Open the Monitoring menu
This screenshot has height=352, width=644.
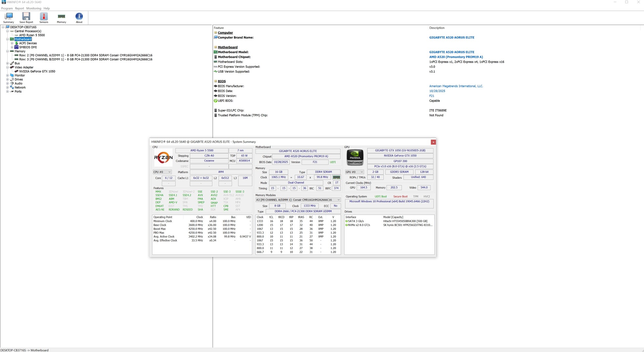(34, 8)
